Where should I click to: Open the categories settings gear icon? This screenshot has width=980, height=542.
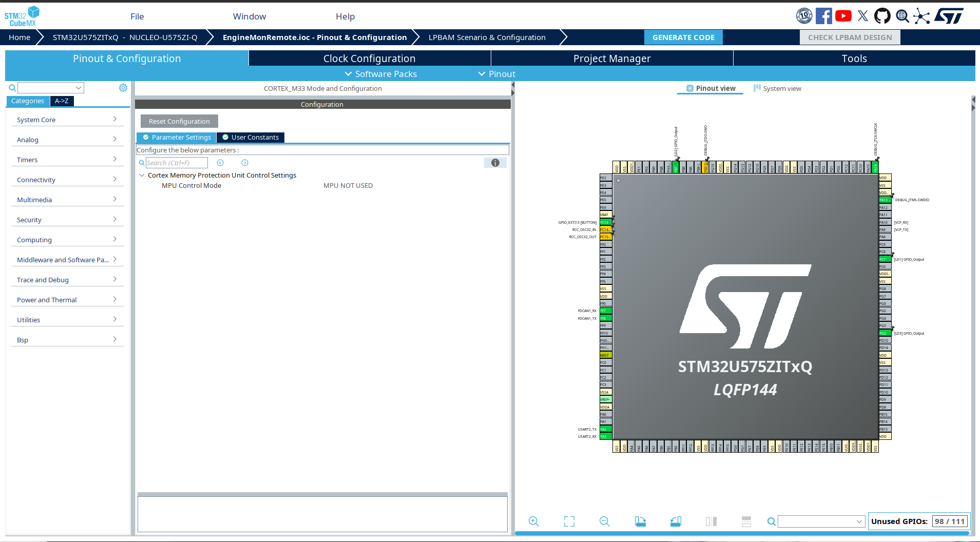123,87
